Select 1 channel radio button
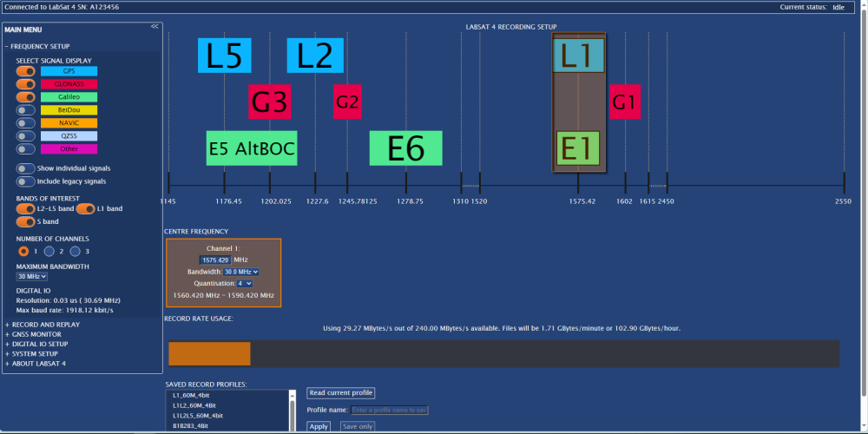Viewport: 868px width, 434px height. tap(23, 252)
